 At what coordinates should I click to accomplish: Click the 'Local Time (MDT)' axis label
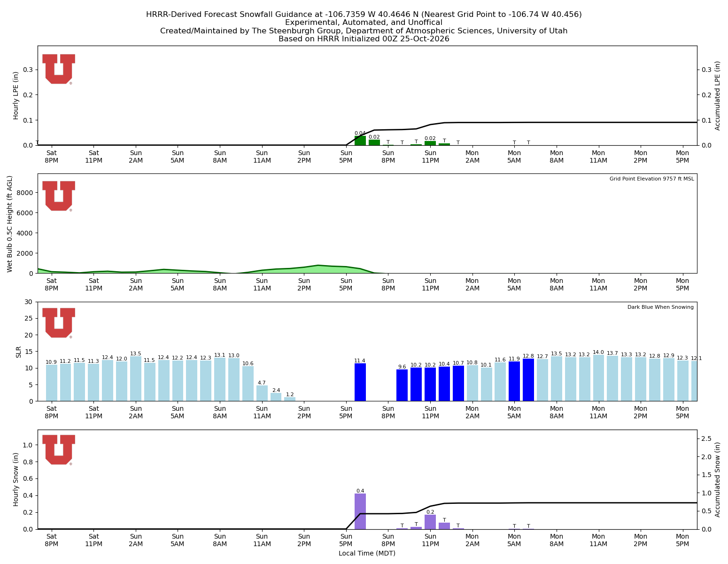[367, 553]
